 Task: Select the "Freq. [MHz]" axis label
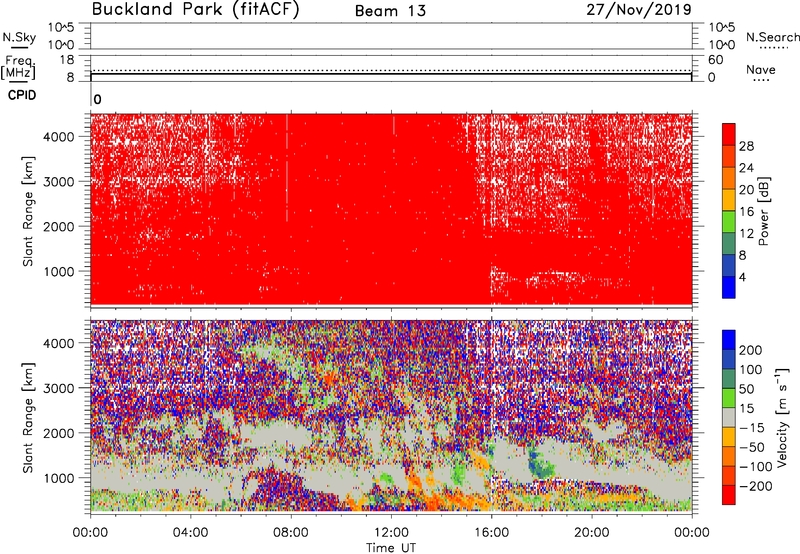coord(18,67)
